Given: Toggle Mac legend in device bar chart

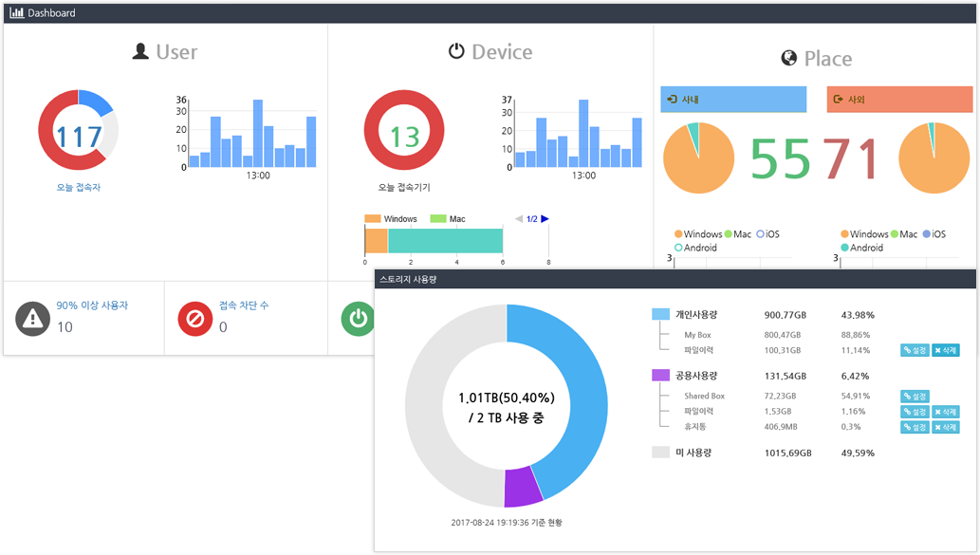Looking at the screenshot, I should [x=448, y=219].
